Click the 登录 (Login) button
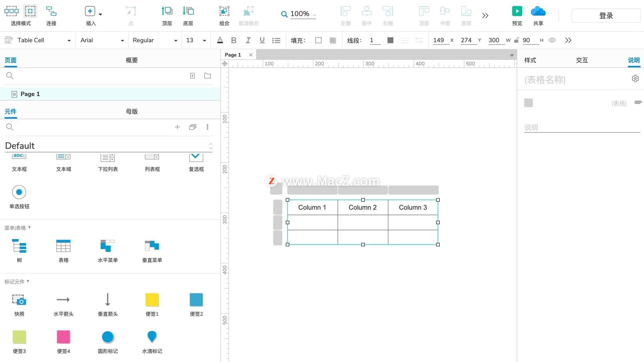Viewport: 644px width, 362px height. pyautogui.click(x=606, y=15)
